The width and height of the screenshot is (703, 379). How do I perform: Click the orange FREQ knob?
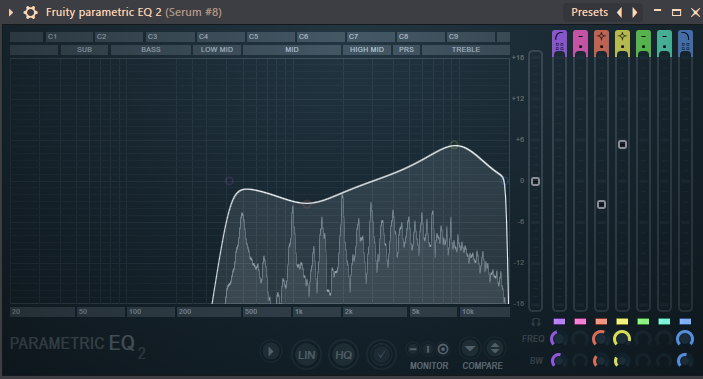click(601, 339)
